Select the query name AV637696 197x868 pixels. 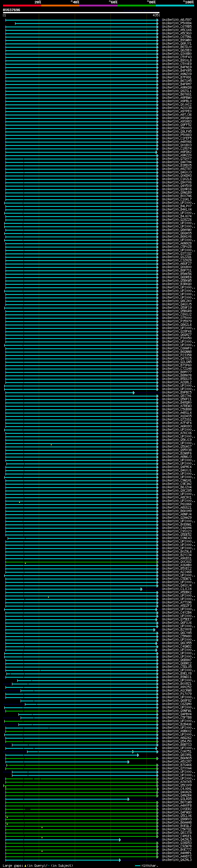11,10
